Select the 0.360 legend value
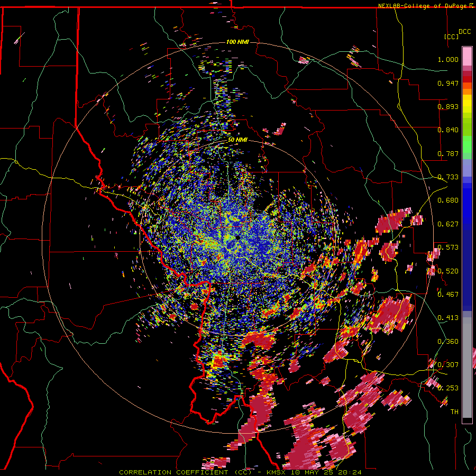 click(x=448, y=342)
